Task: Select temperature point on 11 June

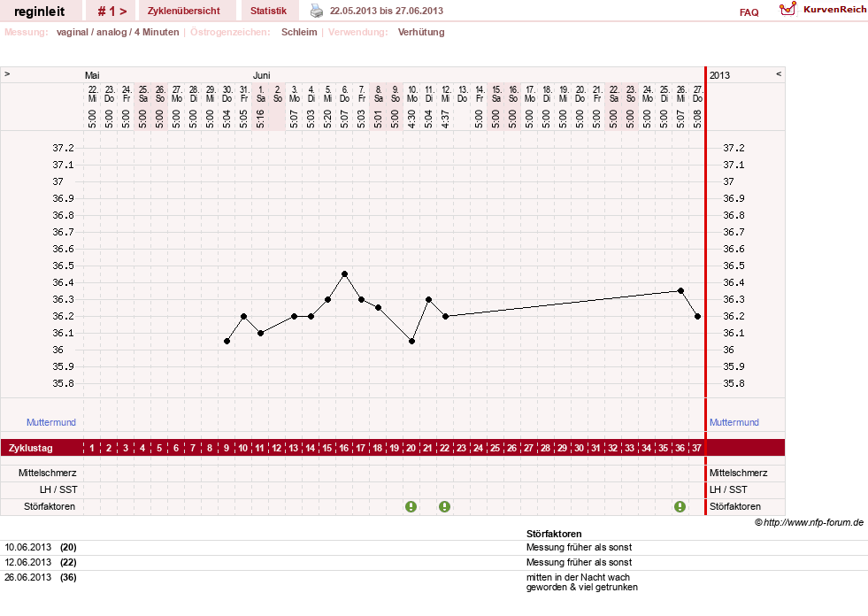Action: coord(428,300)
